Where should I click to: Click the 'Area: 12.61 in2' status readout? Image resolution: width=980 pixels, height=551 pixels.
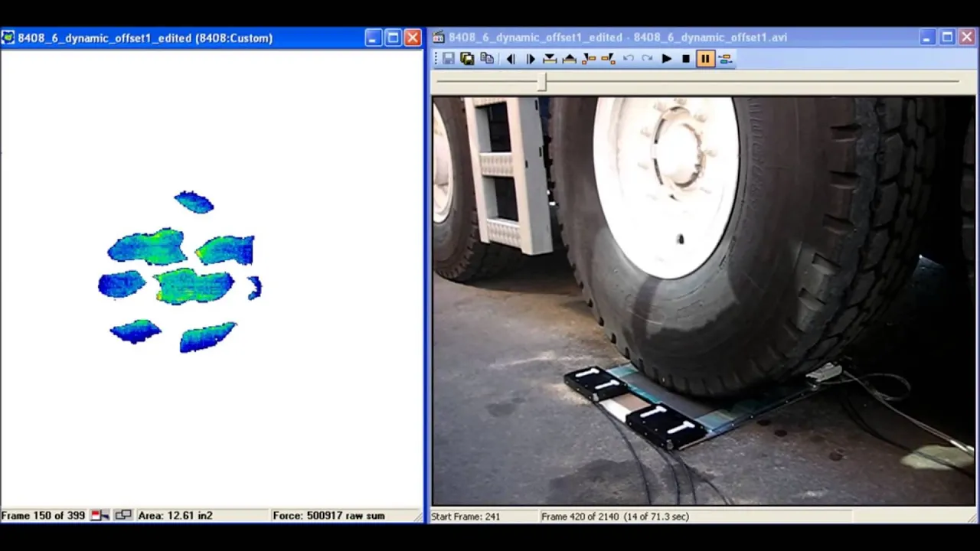coord(175,516)
